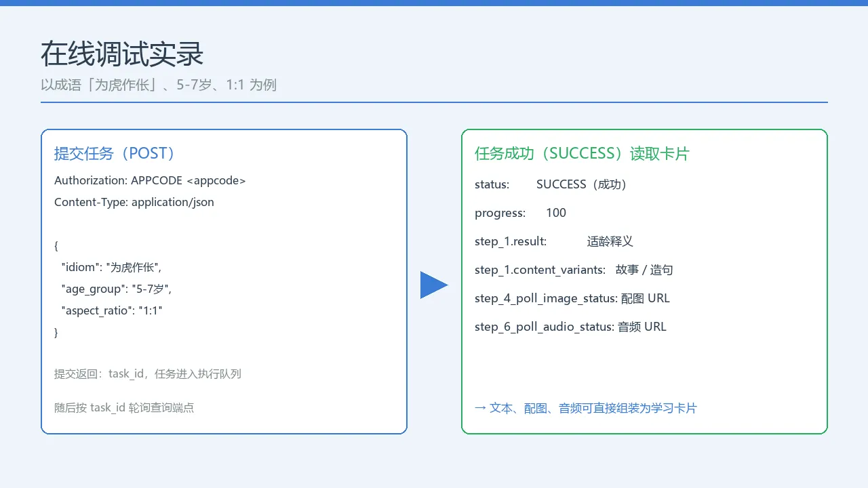Click the progress: 100 line

point(521,213)
